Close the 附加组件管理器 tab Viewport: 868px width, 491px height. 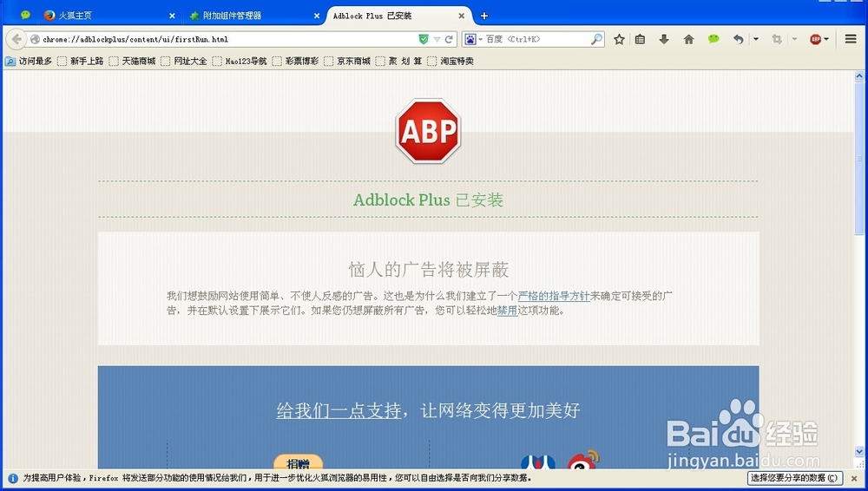tap(317, 16)
